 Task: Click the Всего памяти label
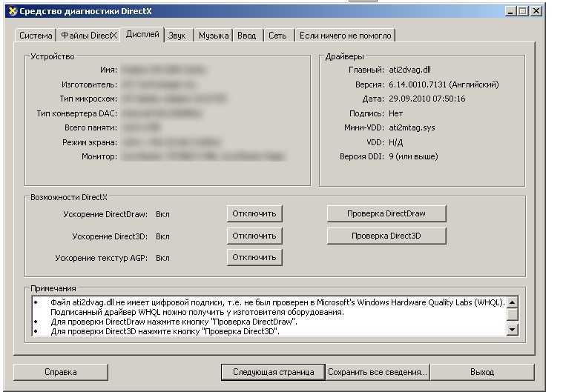(90, 127)
